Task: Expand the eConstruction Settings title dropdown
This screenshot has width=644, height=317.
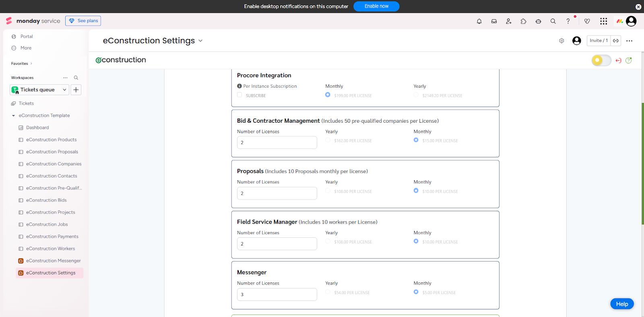Action: (200, 41)
